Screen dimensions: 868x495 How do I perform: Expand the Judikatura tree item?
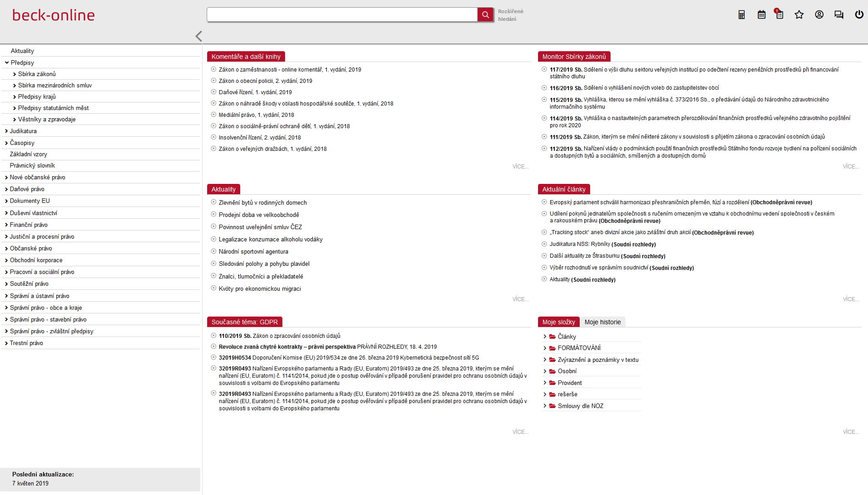tap(6, 131)
